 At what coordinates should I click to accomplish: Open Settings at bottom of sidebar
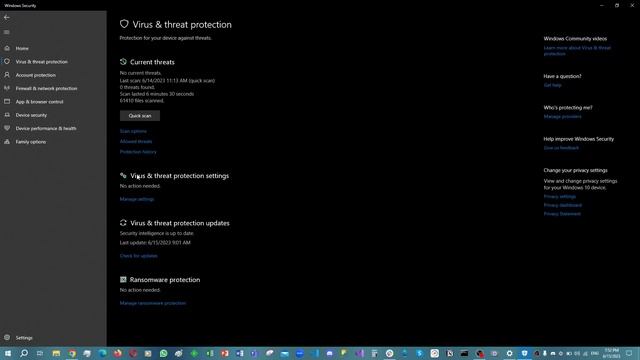point(24,338)
